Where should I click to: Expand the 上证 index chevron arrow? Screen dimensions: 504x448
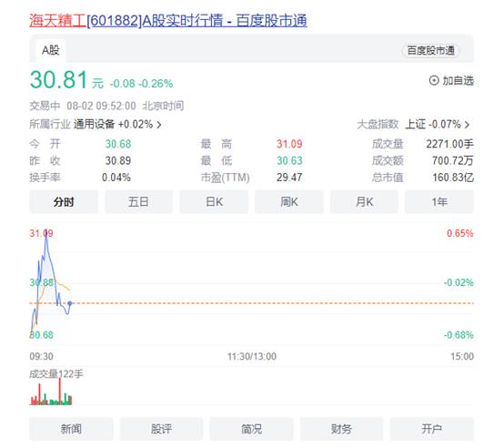tap(467, 125)
